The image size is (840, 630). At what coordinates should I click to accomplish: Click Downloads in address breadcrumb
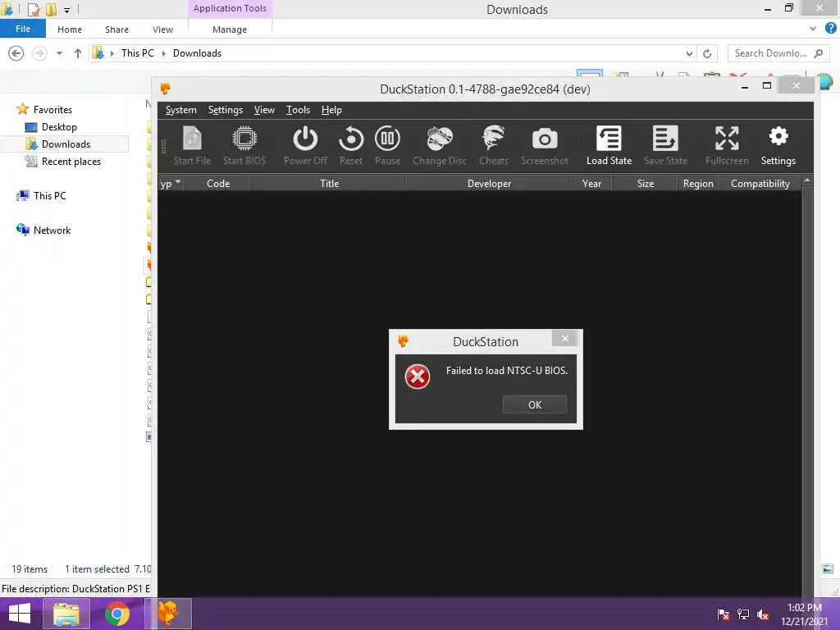coord(197,53)
